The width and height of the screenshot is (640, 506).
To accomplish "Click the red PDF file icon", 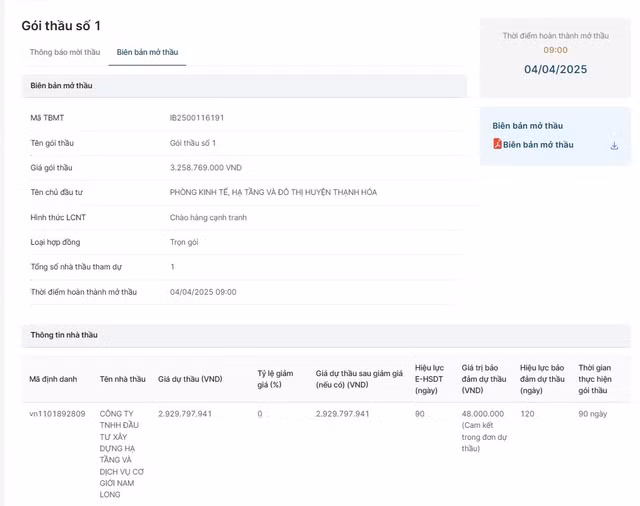I will (x=497, y=144).
